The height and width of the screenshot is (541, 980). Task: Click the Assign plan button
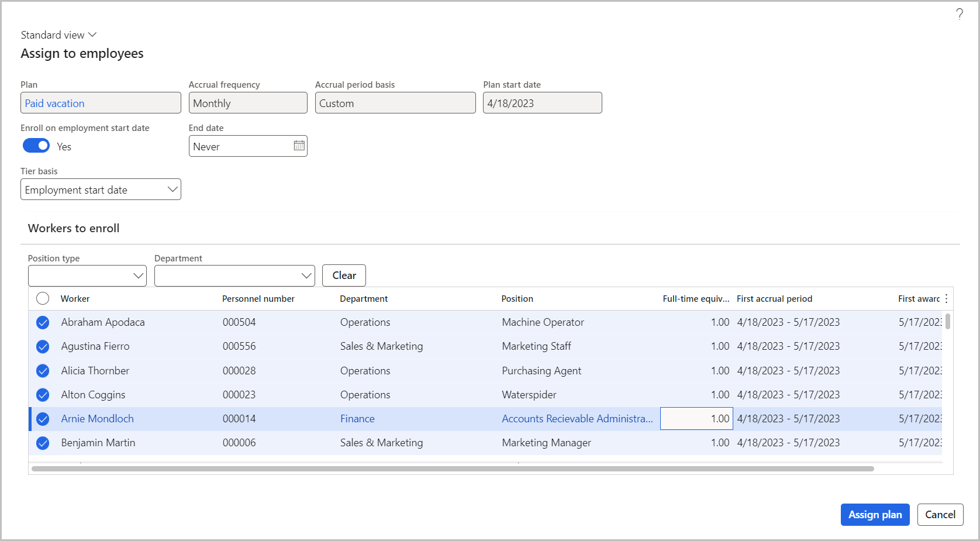pos(875,515)
